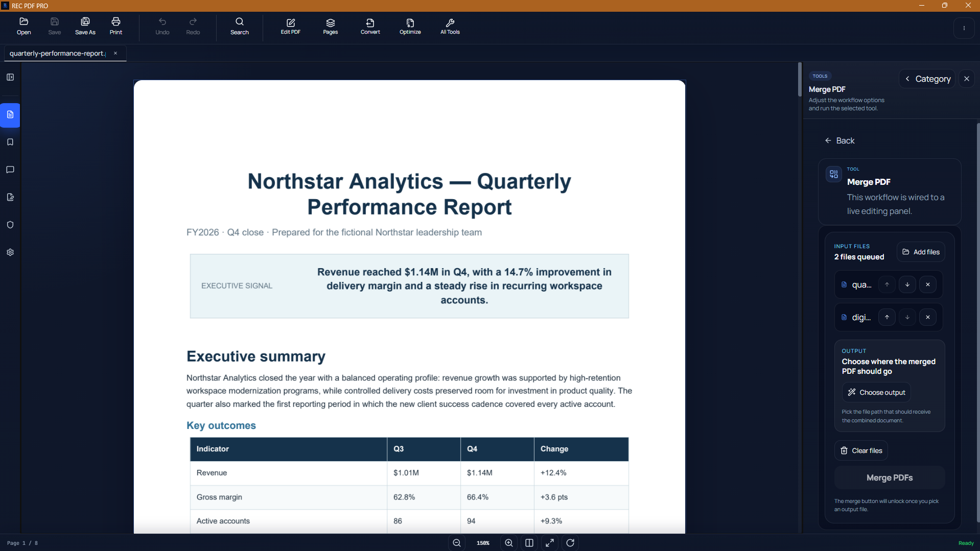Open the Edit PDF tool
This screenshot has width=980, height=551.
(290, 27)
